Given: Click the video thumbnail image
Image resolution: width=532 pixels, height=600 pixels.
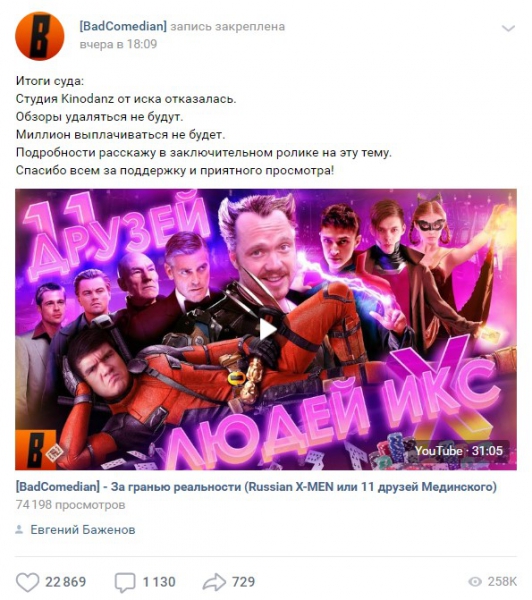Looking at the screenshot, I should coord(266,329).
